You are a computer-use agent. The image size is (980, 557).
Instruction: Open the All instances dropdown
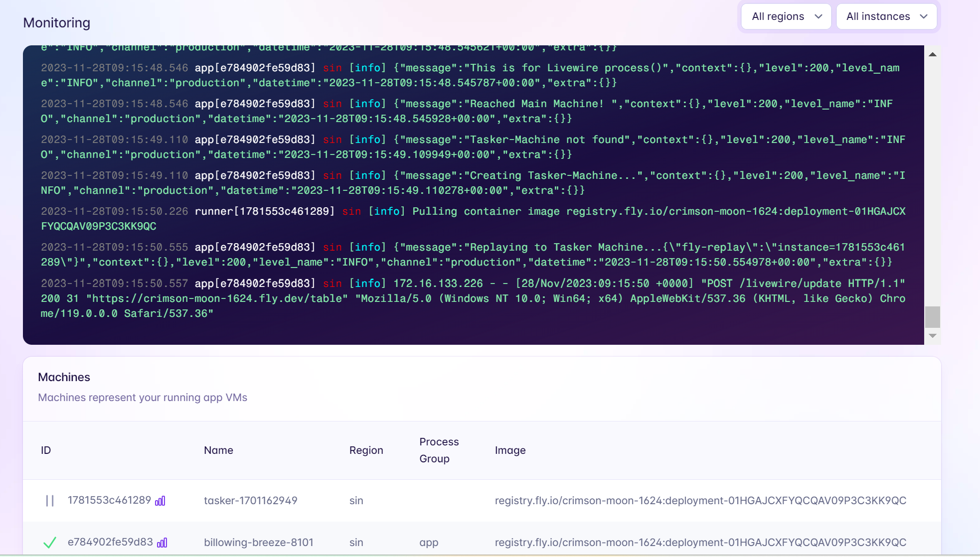(x=886, y=16)
